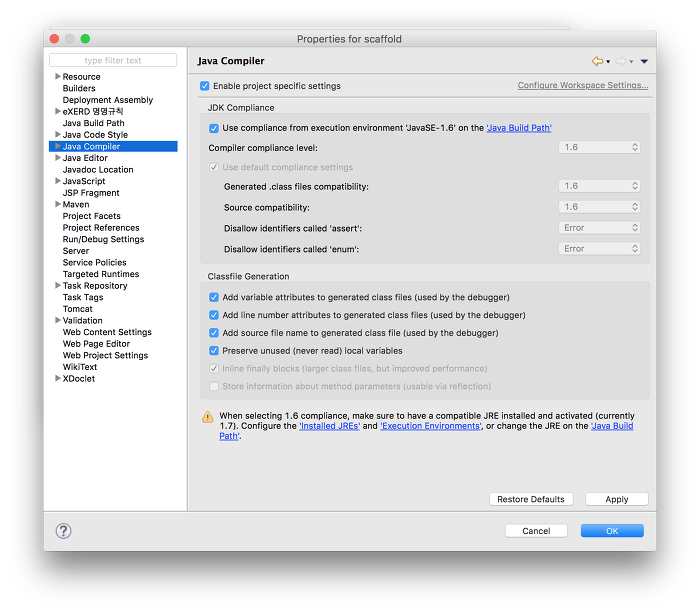Toggle Enable project specific settings
The image size is (700, 613).
click(204, 86)
